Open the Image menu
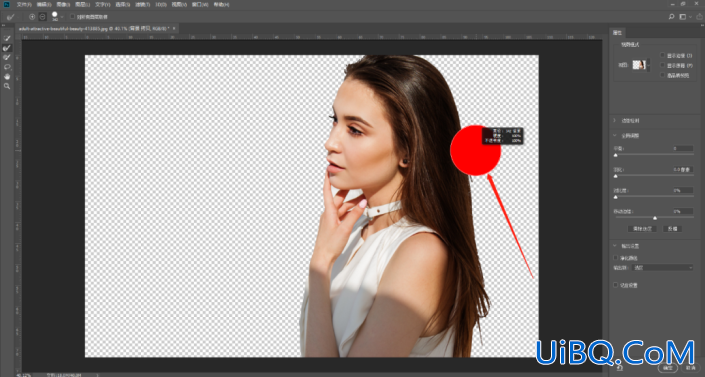The width and height of the screenshot is (705, 377). [63, 4]
